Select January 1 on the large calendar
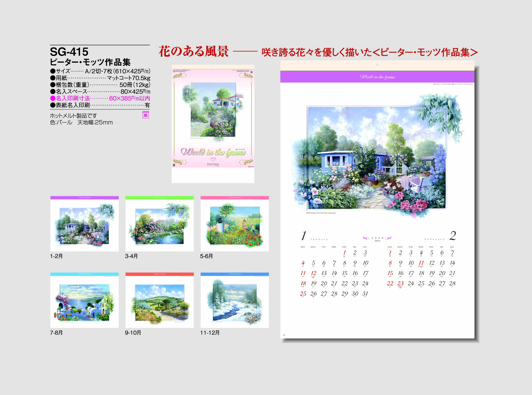This screenshot has height=395, width=532. pyautogui.click(x=344, y=253)
